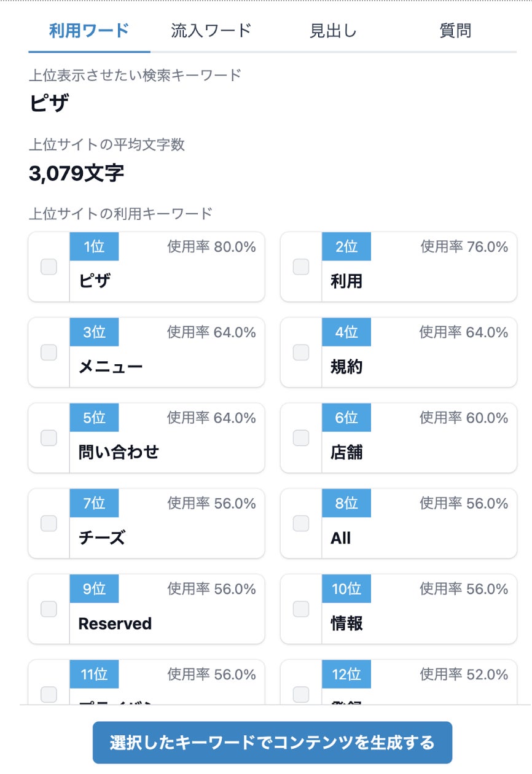Check the 問い合わせ keyword checkbox
This screenshot has width=532, height=774.
pyautogui.click(x=49, y=438)
